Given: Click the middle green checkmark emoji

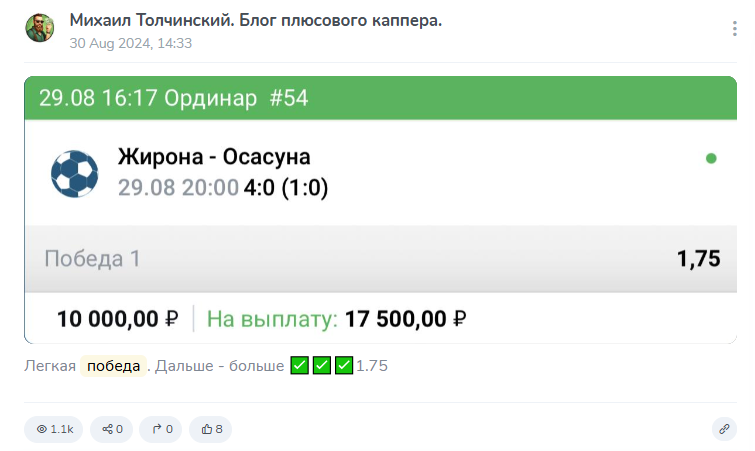Looking at the screenshot, I should pos(322,365).
